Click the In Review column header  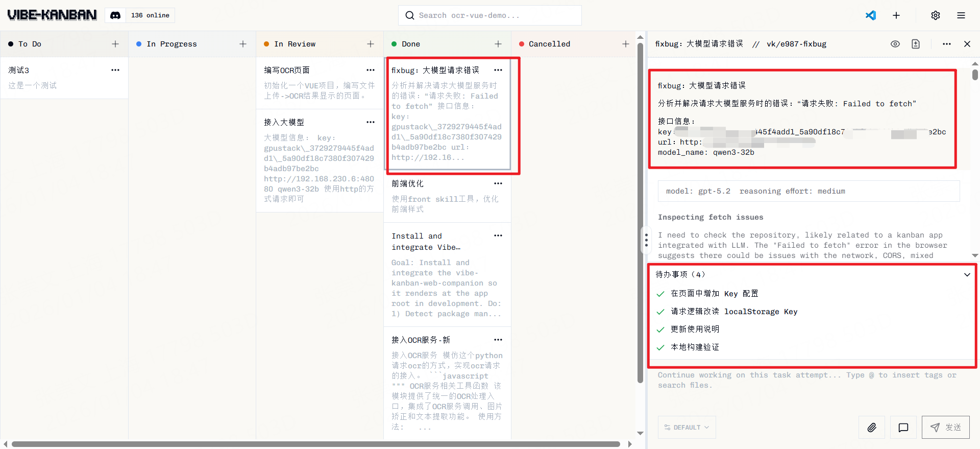319,44
